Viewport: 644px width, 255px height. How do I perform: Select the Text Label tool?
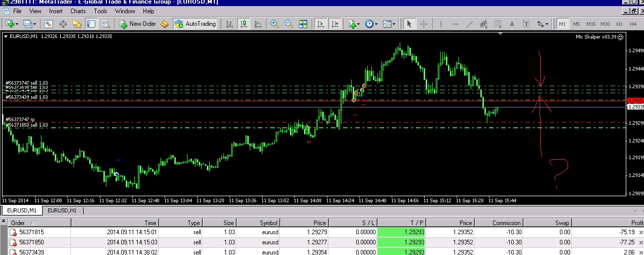pos(526,23)
